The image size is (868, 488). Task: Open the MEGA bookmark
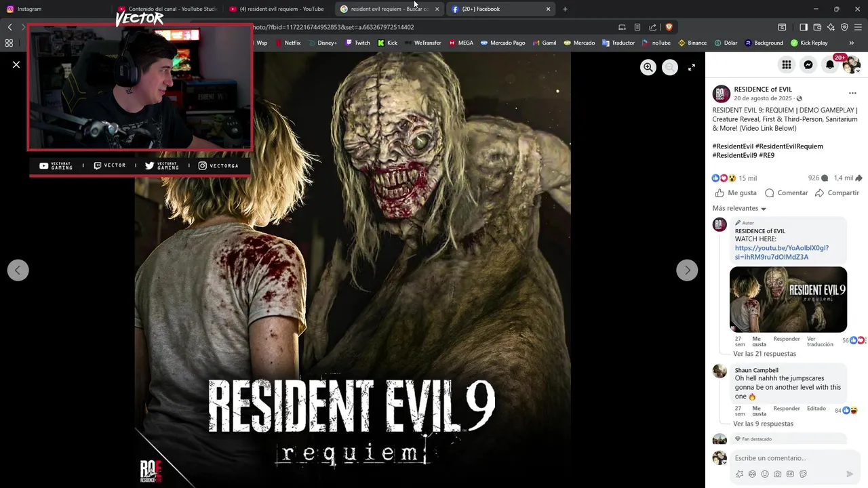click(x=460, y=43)
